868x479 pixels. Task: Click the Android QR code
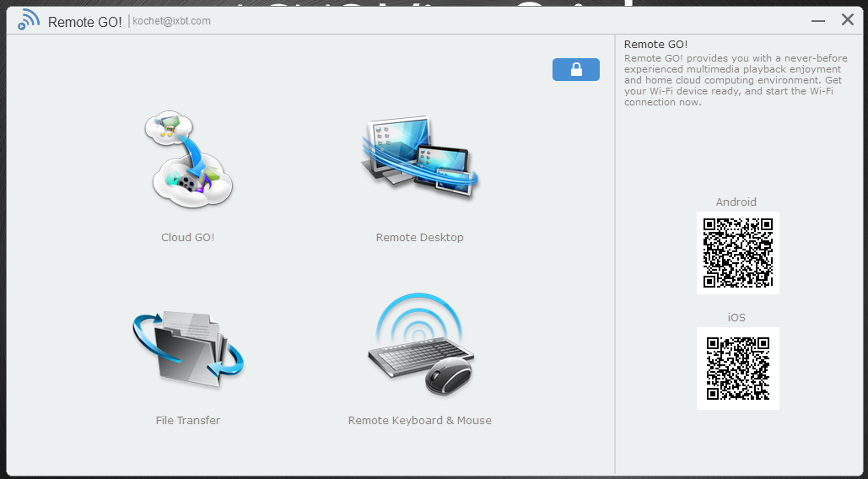tap(738, 253)
